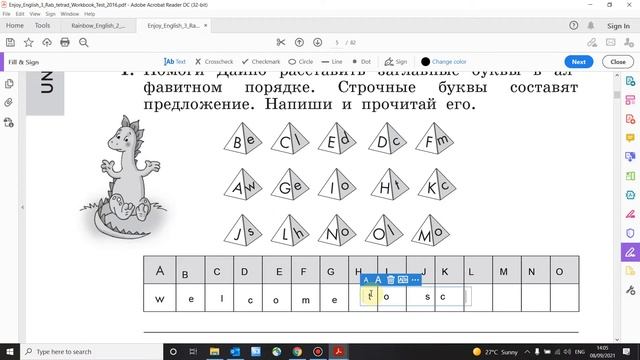This screenshot has width=640, height=360.
Task: Open the Tools tab
Action: 42,25
